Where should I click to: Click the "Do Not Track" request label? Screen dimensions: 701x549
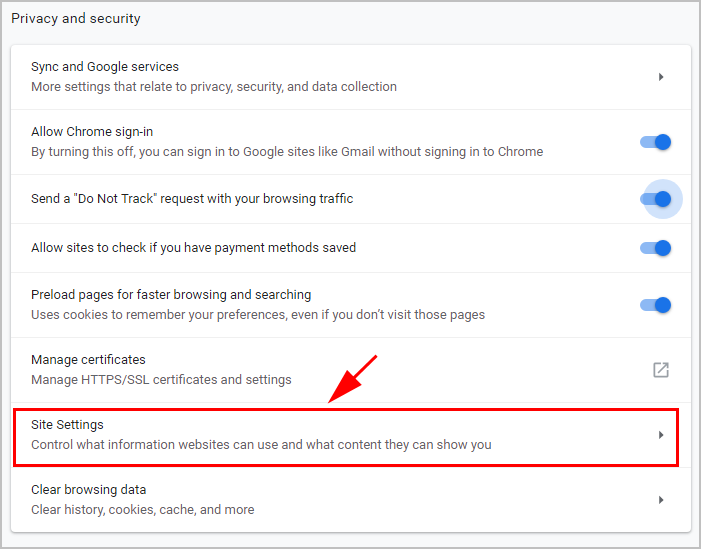click(192, 199)
